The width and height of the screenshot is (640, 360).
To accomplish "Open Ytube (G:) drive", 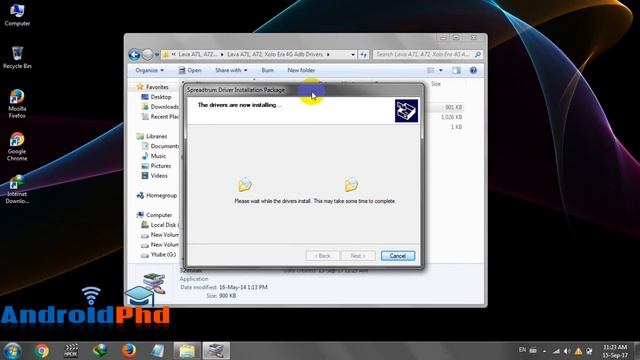I will pos(163,254).
